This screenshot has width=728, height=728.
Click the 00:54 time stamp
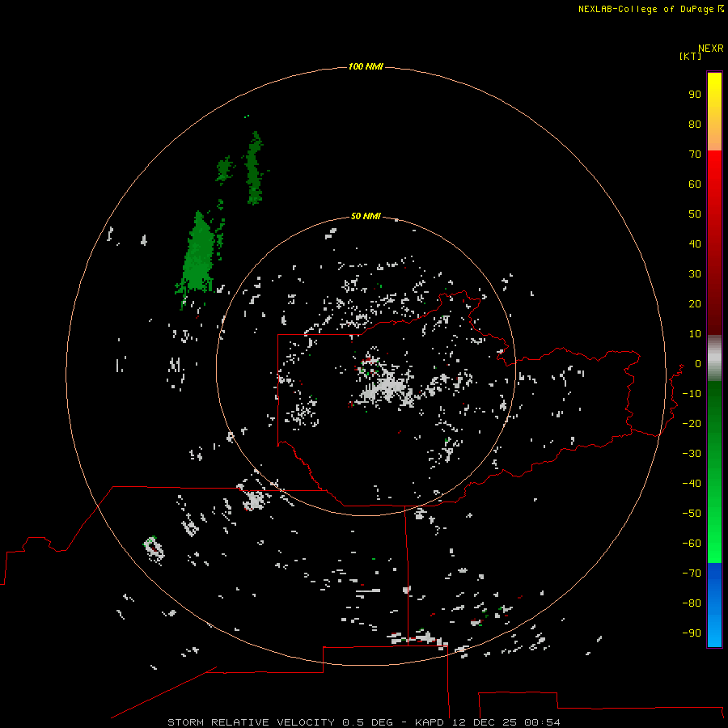(542, 722)
